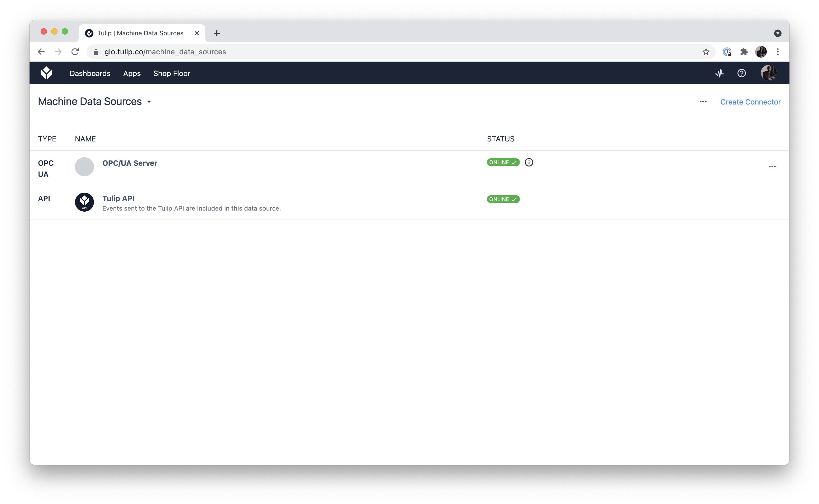Screen dimensions: 819x504
Task: Click the TYPE column header
Action: point(47,139)
